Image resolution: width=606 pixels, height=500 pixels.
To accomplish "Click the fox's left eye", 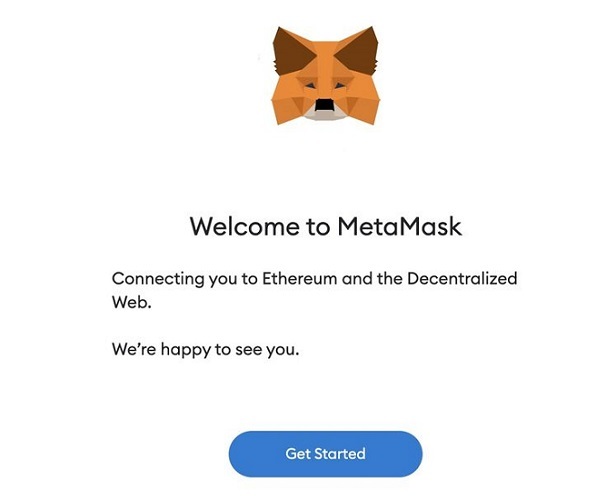I will point(310,86).
